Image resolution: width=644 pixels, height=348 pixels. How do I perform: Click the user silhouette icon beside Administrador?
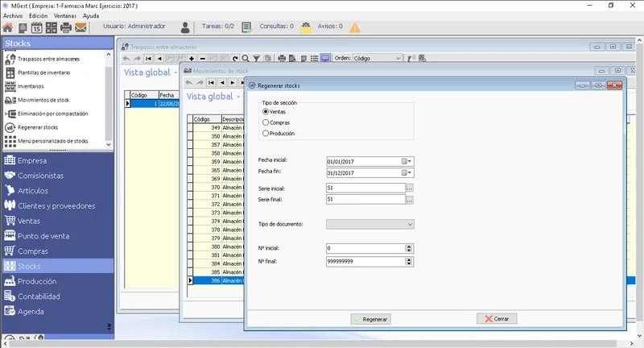coord(185,27)
